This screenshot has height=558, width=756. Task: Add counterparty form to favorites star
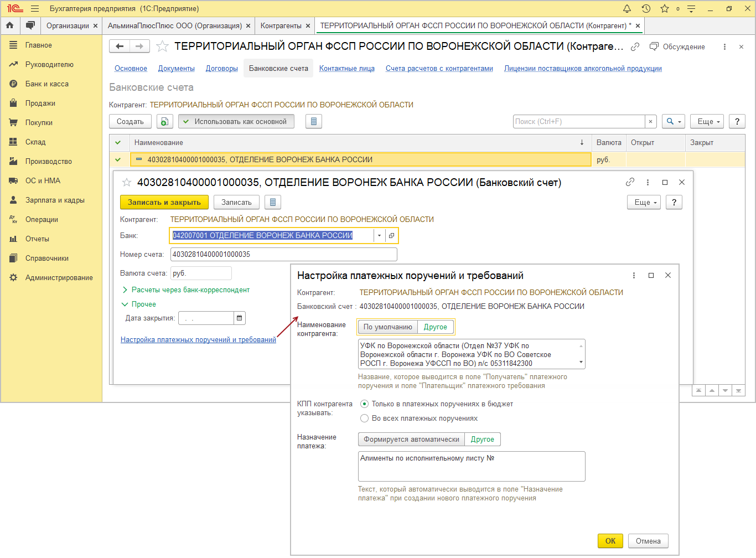click(x=162, y=46)
